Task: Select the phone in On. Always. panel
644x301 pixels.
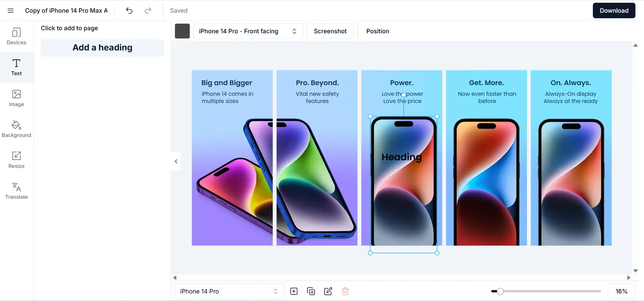Action: click(571, 183)
